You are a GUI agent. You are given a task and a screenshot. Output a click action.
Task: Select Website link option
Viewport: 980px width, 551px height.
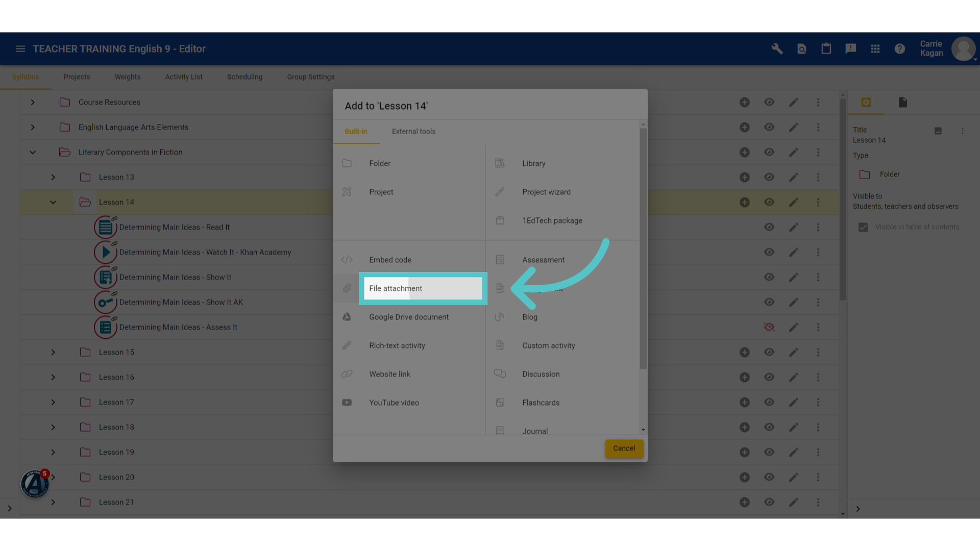[409, 374]
